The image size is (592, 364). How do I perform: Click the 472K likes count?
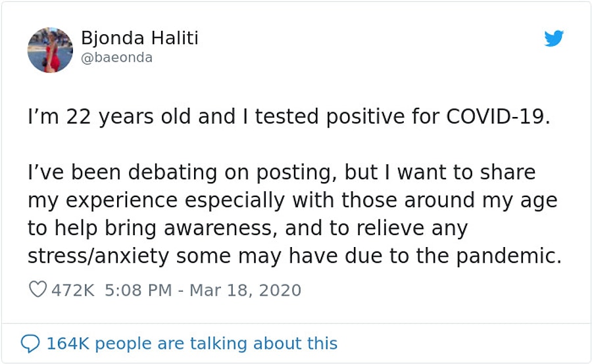[x=73, y=290]
